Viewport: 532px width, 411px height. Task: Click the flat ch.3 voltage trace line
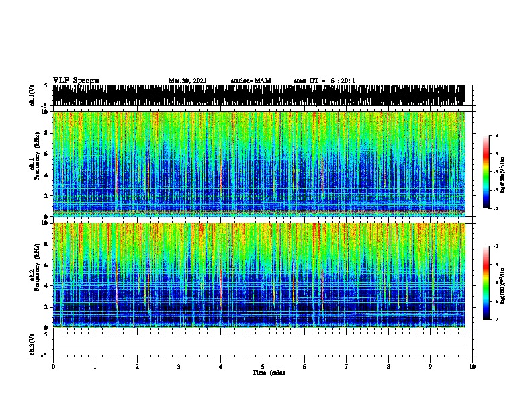[259, 345]
